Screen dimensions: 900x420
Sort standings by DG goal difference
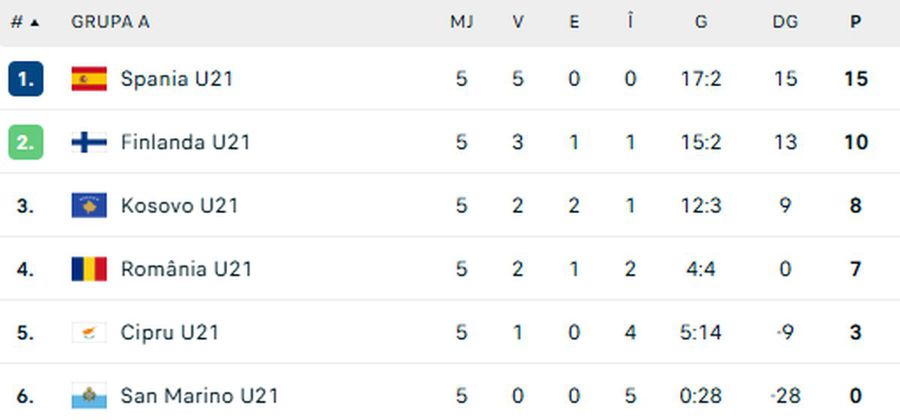[785, 22]
